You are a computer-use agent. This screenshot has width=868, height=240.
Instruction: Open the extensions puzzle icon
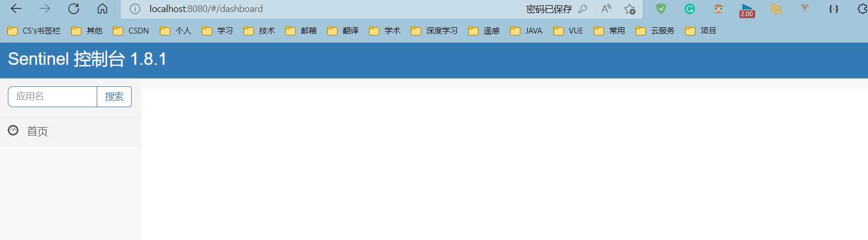click(862, 9)
